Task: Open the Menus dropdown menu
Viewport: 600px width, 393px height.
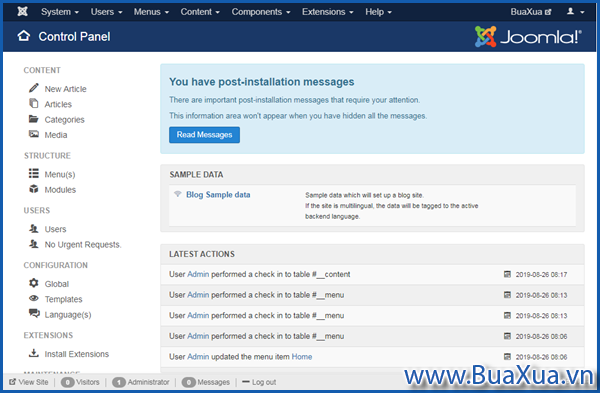Action: (151, 12)
